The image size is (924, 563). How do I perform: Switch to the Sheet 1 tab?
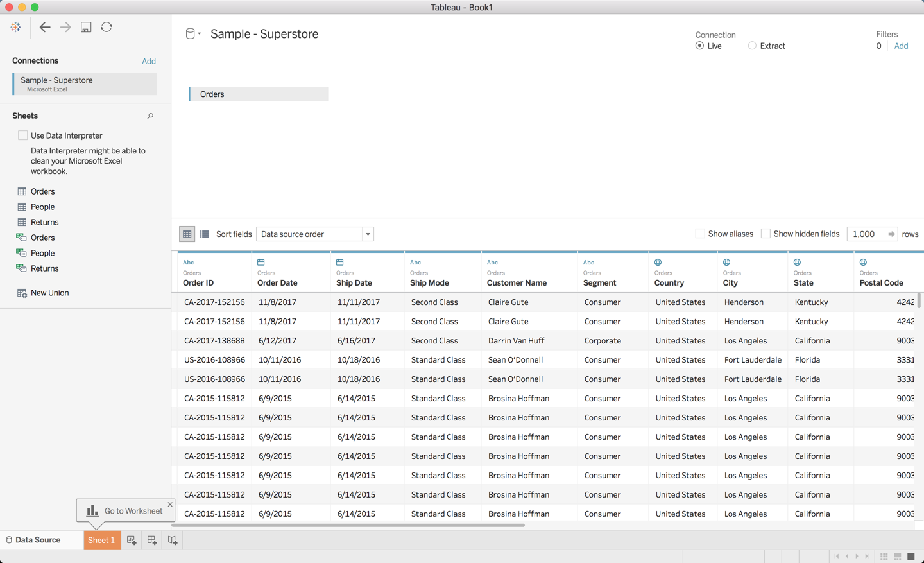coord(101,540)
